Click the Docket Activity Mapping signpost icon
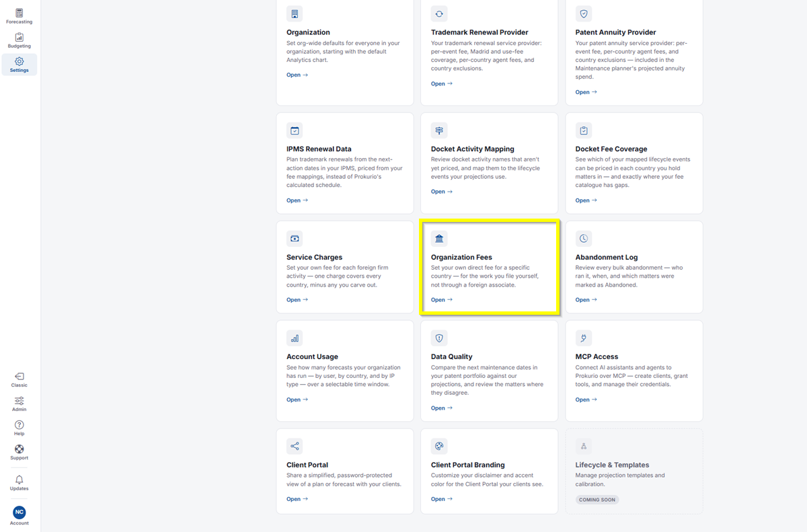 click(439, 130)
